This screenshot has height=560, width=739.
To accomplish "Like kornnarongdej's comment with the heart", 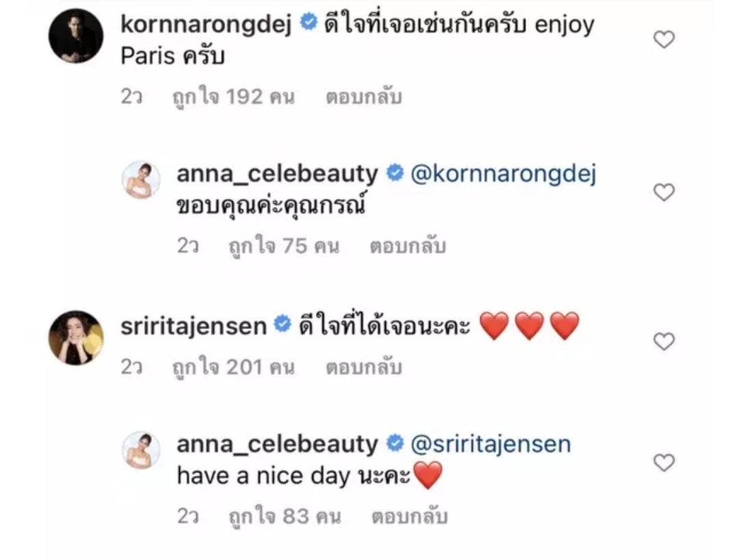I will pos(664,40).
